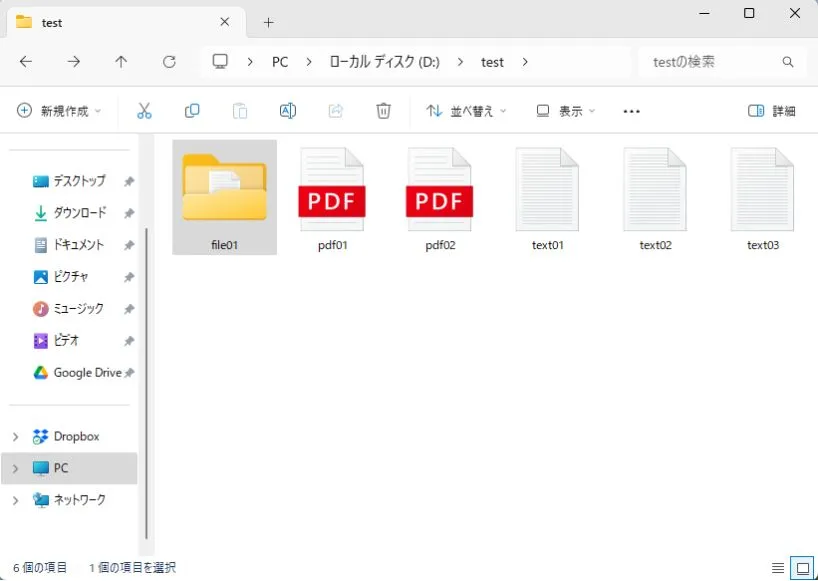Open the 表示 view dropdown
818x581 pixels.
(565, 111)
